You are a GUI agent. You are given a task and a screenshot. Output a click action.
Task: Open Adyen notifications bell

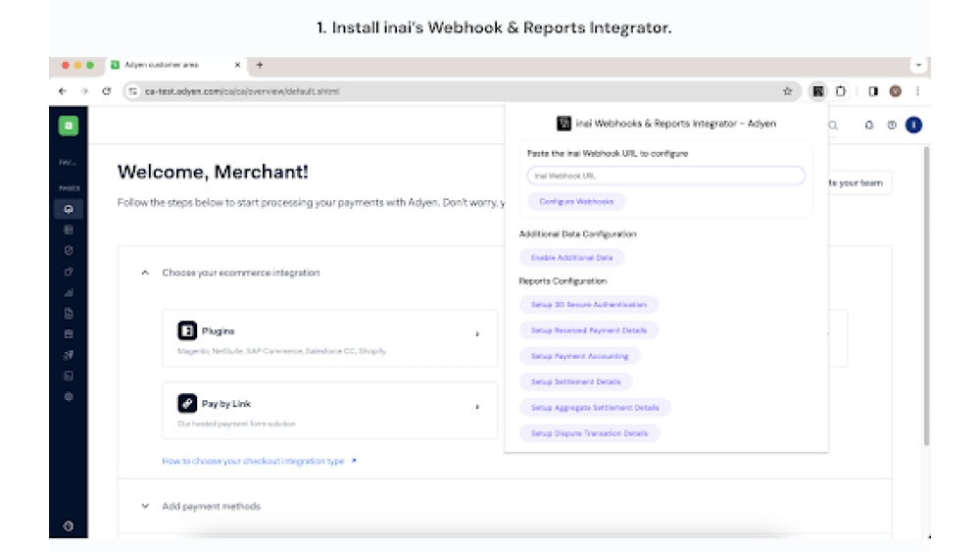(x=869, y=125)
